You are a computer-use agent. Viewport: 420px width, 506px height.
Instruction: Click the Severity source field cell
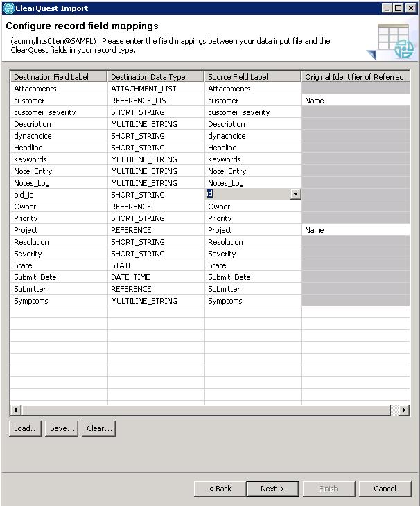[x=253, y=254]
